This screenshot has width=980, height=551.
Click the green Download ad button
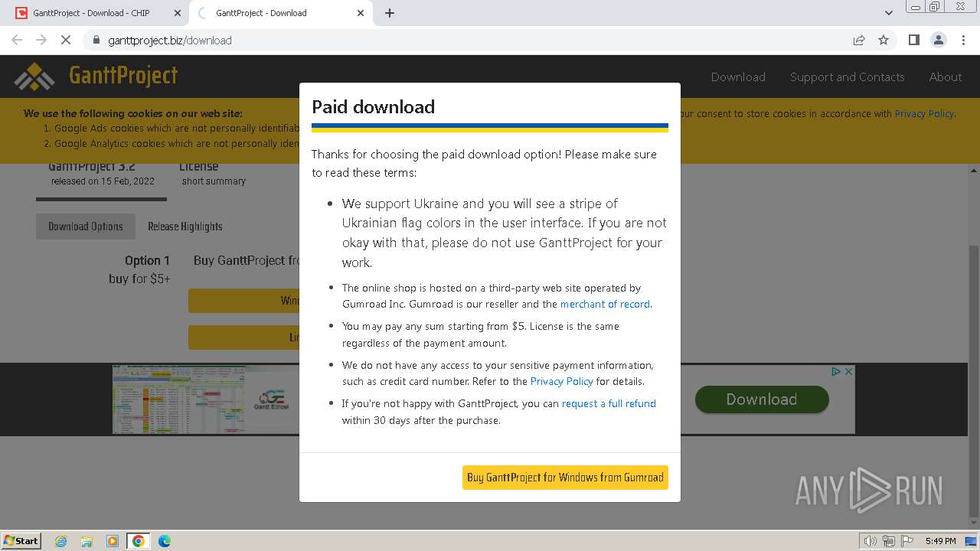(x=762, y=399)
